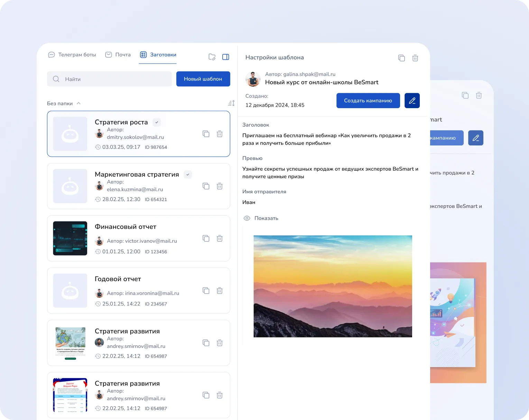Toggle the checkmark on Стратегия роста template
The width and height of the screenshot is (529, 420).
click(157, 122)
